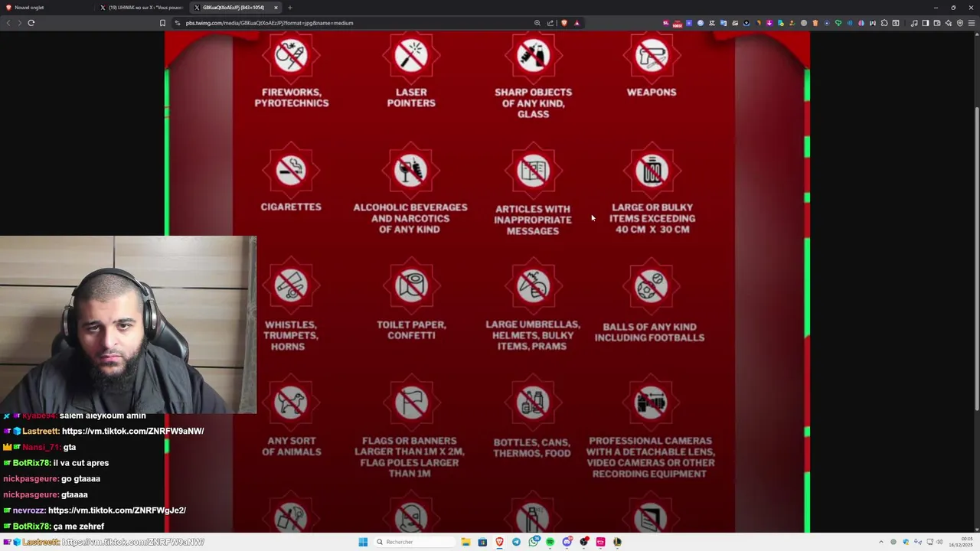Open the Brave main menu hamburger icon
The height and width of the screenshot is (551, 980).
pyautogui.click(x=972, y=23)
